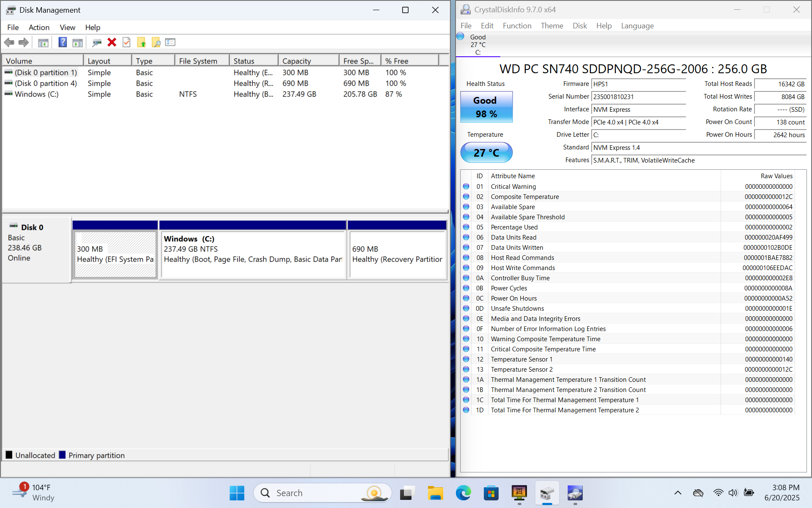The width and height of the screenshot is (812, 508).
Task: Select the Unsafe Shutdowns attribute row
Action: tap(628, 309)
